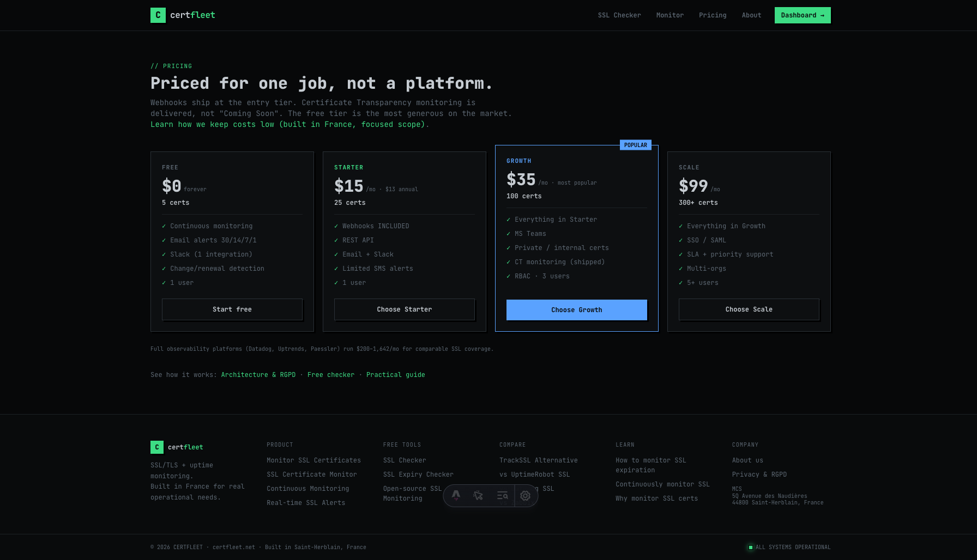The width and height of the screenshot is (977, 560).
Task: Click the green C logo in the footer
Action: coord(157,447)
